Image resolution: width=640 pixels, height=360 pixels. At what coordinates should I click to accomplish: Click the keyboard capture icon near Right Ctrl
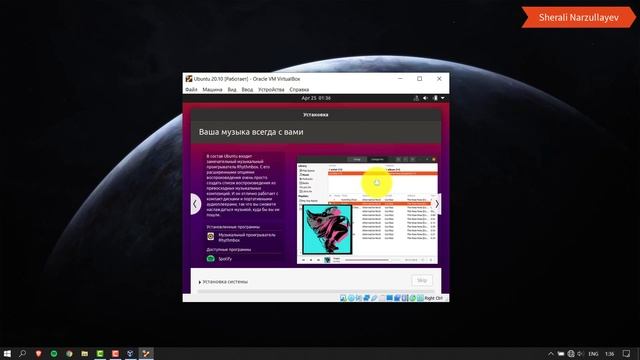coord(420,298)
